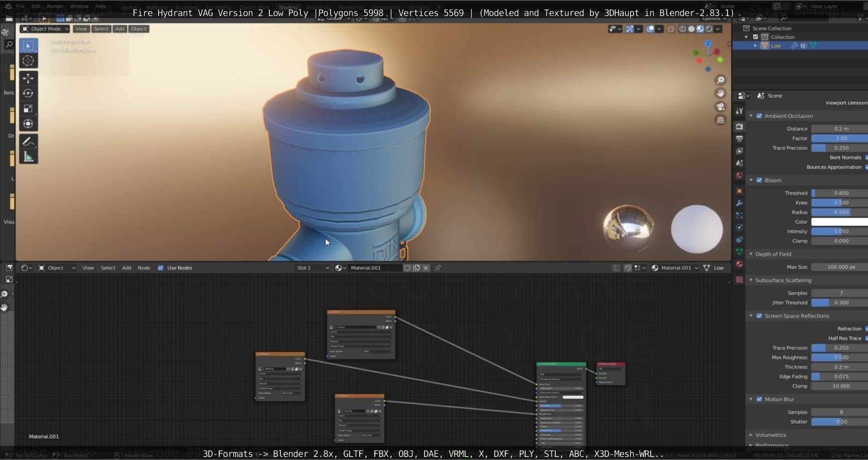Disable the Ambient Occlusion checkbox
Viewport: 868px width, 460px height.
[x=759, y=116]
